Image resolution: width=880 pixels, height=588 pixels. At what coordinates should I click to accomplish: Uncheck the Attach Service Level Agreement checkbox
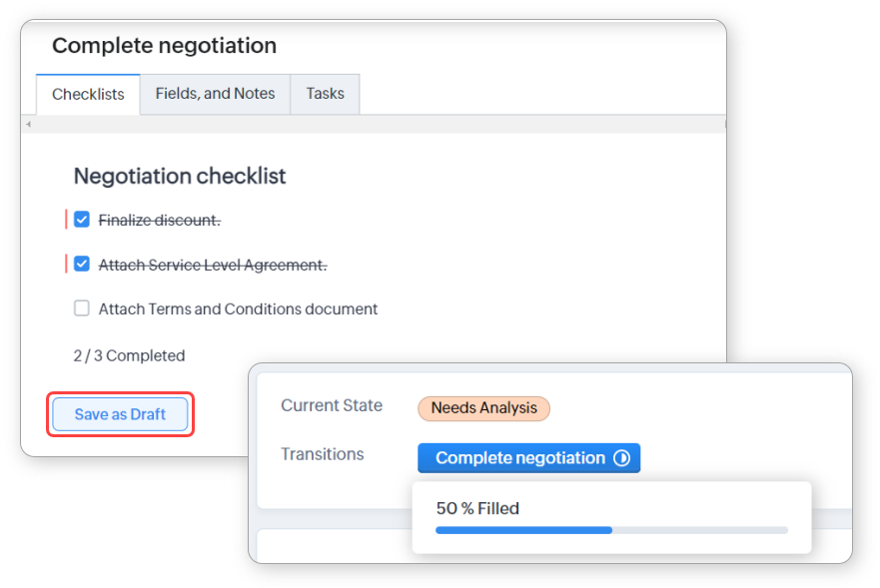[x=82, y=265]
